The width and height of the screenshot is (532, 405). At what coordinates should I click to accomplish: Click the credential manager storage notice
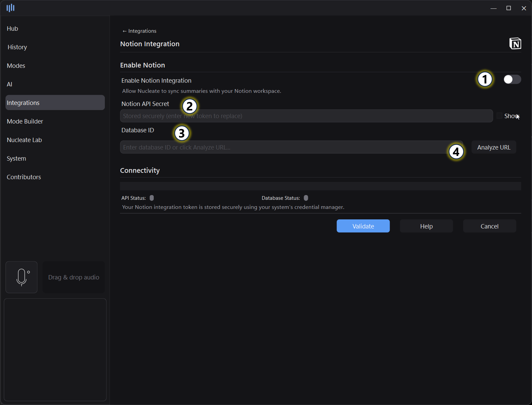coord(233,207)
